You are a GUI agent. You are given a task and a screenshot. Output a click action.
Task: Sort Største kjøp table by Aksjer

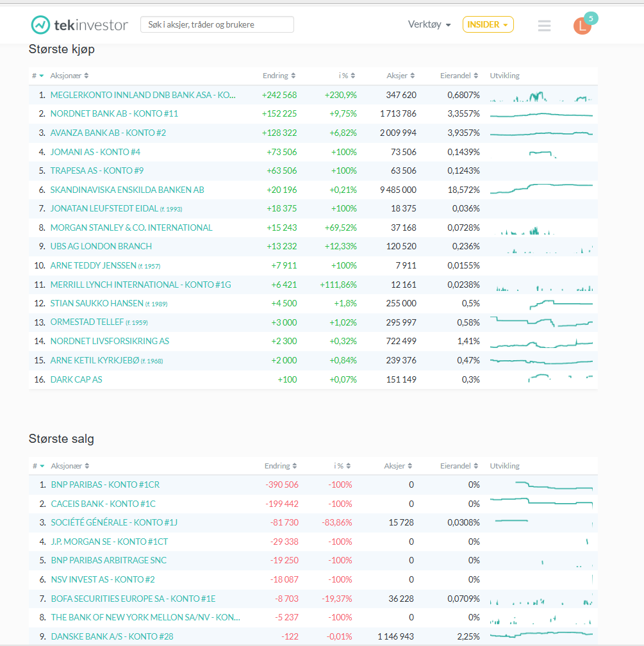(400, 76)
